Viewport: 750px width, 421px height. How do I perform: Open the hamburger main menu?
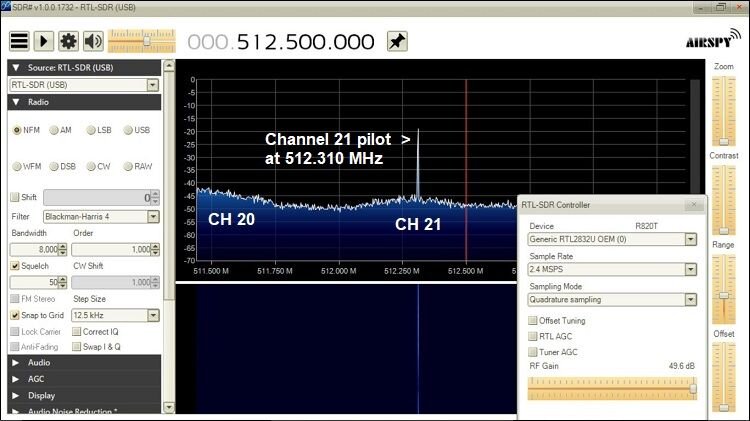click(20, 41)
